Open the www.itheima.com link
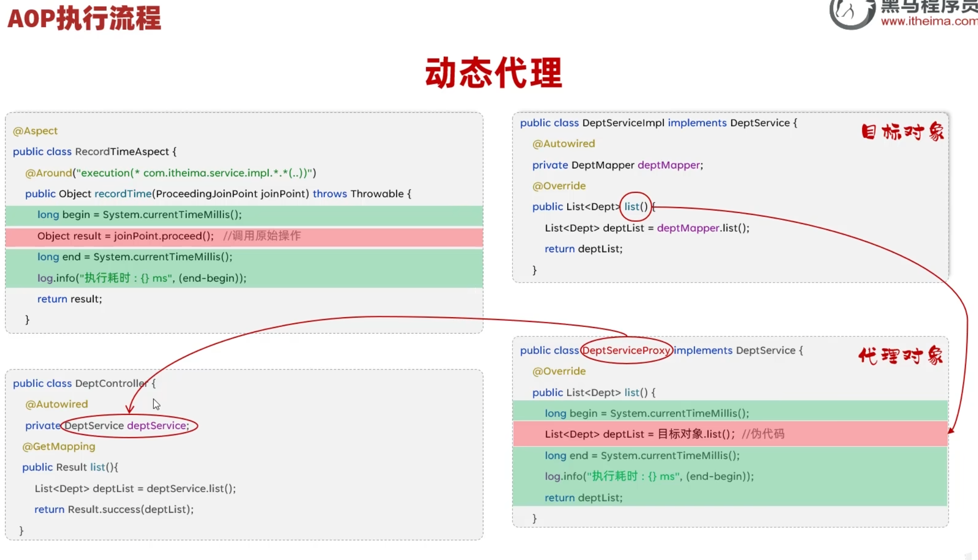 928,21
